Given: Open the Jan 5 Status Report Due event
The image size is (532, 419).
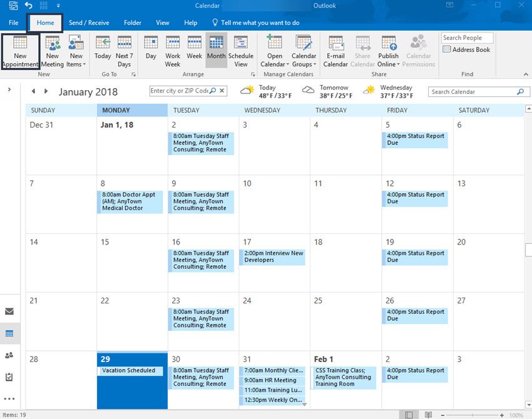Looking at the screenshot, I should tap(415, 139).
